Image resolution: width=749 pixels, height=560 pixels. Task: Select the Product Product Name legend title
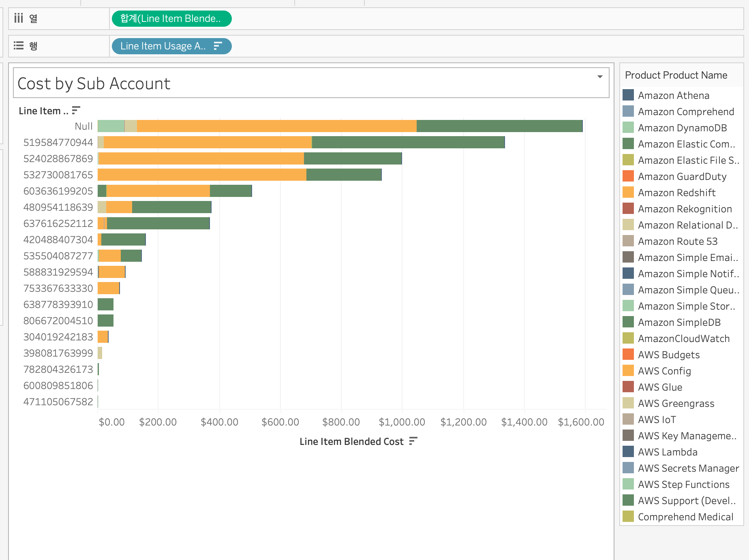click(676, 75)
